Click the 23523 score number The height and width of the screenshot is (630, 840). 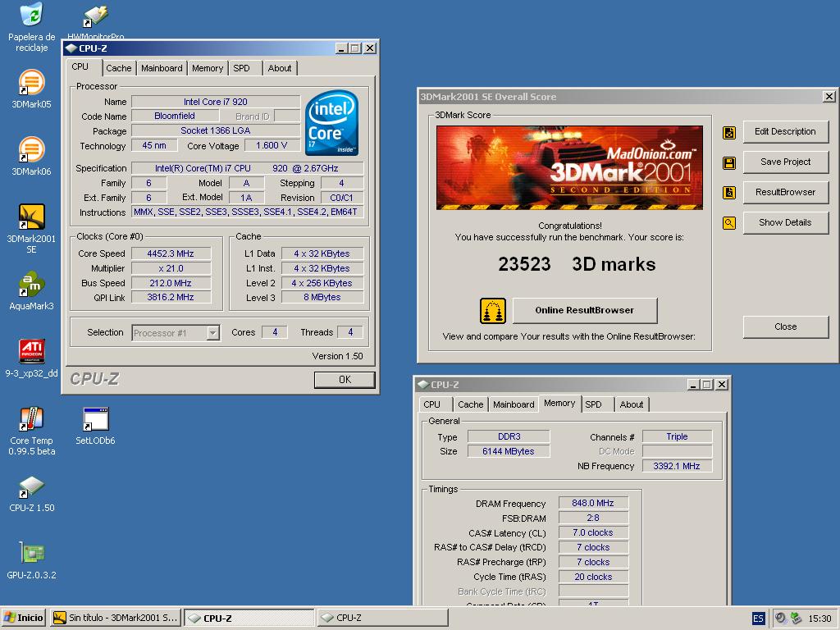(x=524, y=264)
